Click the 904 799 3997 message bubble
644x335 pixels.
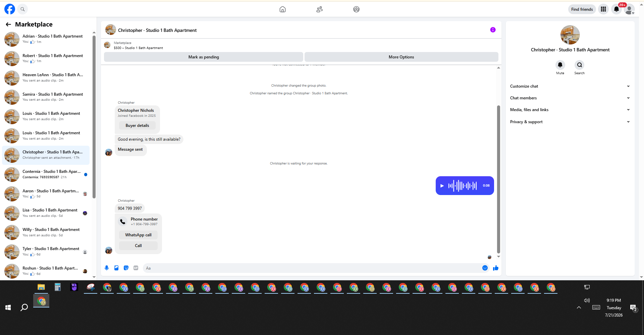130,208
